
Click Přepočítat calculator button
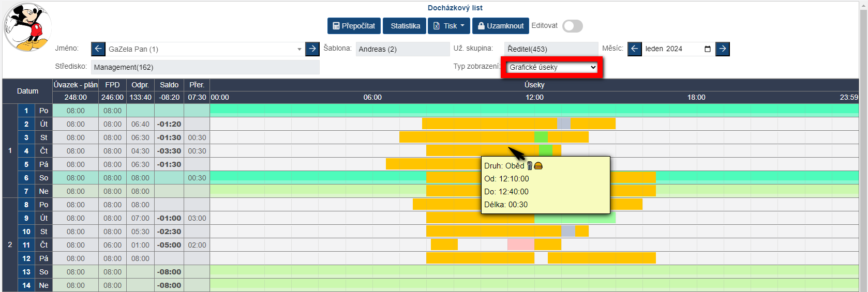[x=354, y=26]
